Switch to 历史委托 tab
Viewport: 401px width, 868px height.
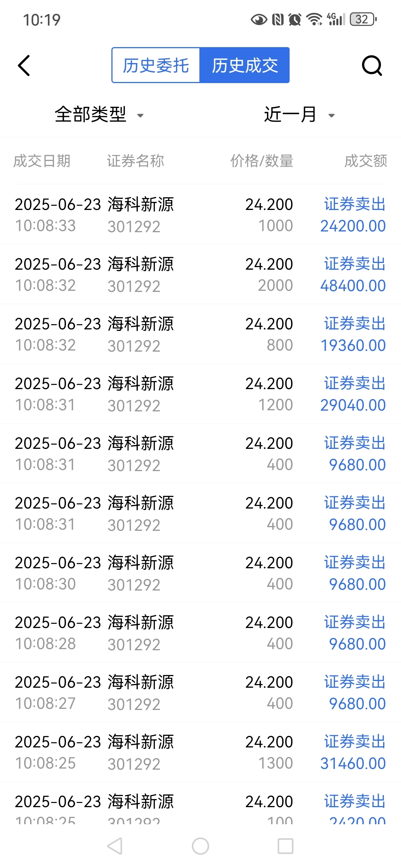pos(156,65)
